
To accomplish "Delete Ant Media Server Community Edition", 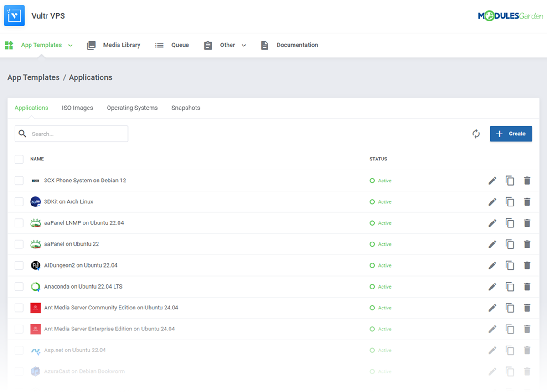I will point(527,308).
